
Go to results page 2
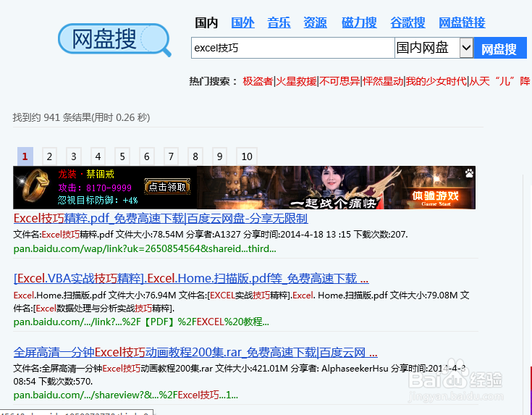tap(49, 156)
